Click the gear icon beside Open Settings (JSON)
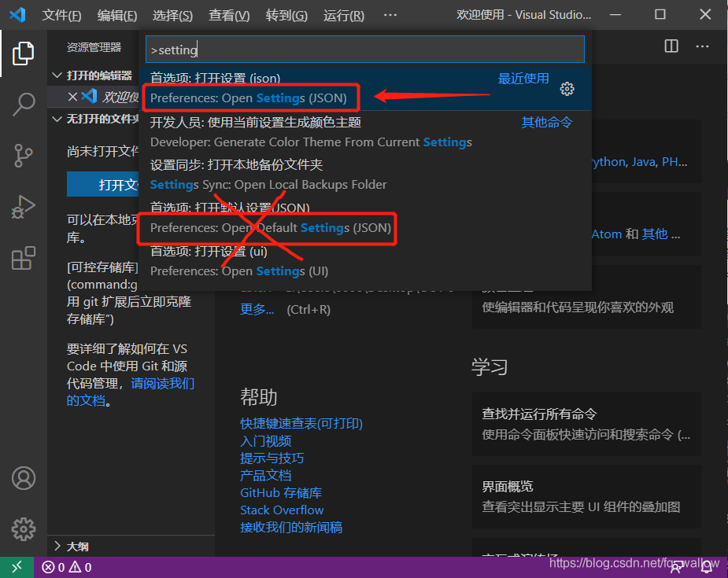Screen dimensions: 728x578 click(567, 89)
